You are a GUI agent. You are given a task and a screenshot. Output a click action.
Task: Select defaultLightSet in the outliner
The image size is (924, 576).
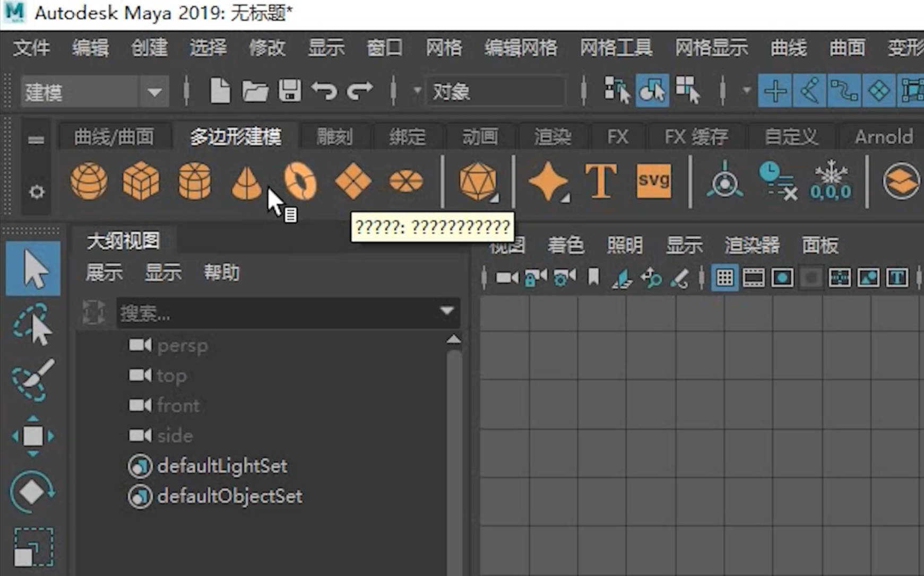(222, 466)
